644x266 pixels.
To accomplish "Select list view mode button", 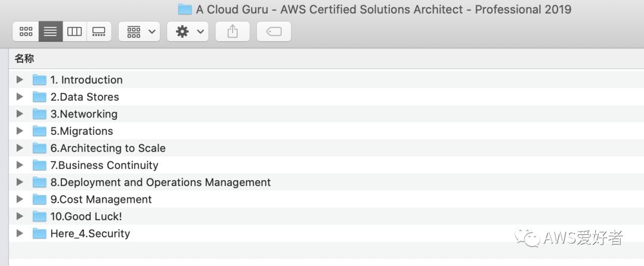I will pos(51,32).
